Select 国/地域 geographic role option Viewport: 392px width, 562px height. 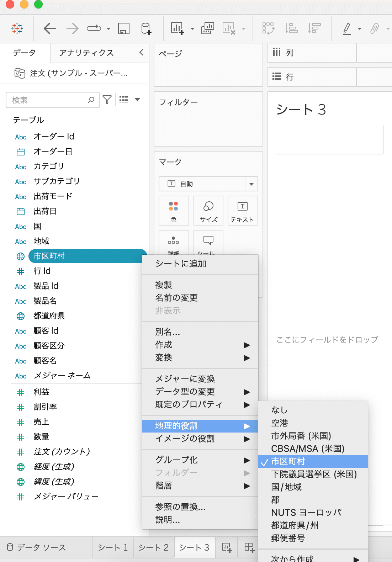[x=313, y=487]
